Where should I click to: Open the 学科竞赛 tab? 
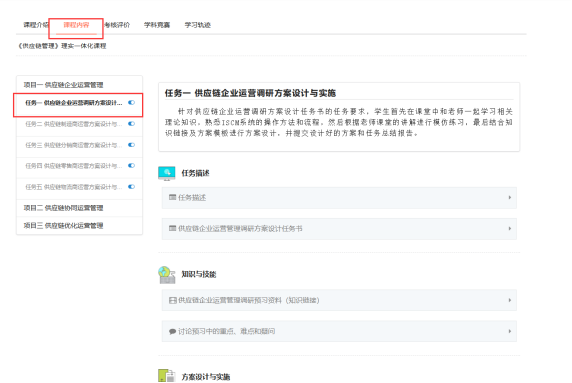(157, 25)
